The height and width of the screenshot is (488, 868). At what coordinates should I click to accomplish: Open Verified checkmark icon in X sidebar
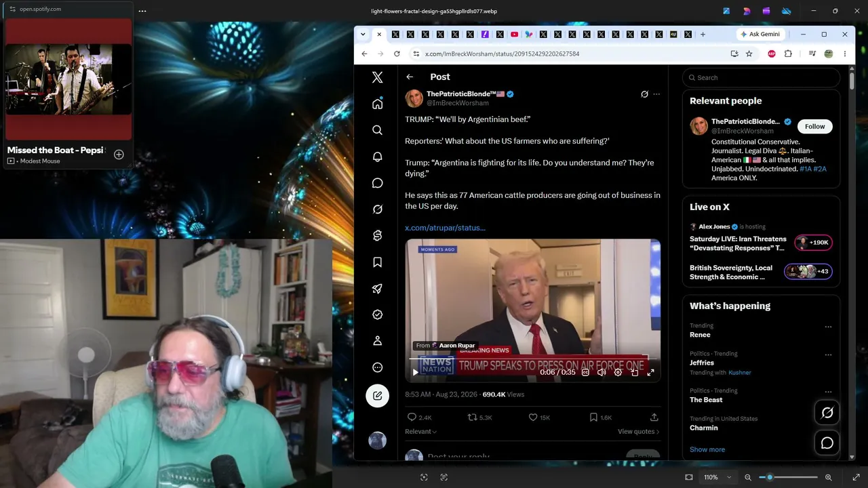378,314
